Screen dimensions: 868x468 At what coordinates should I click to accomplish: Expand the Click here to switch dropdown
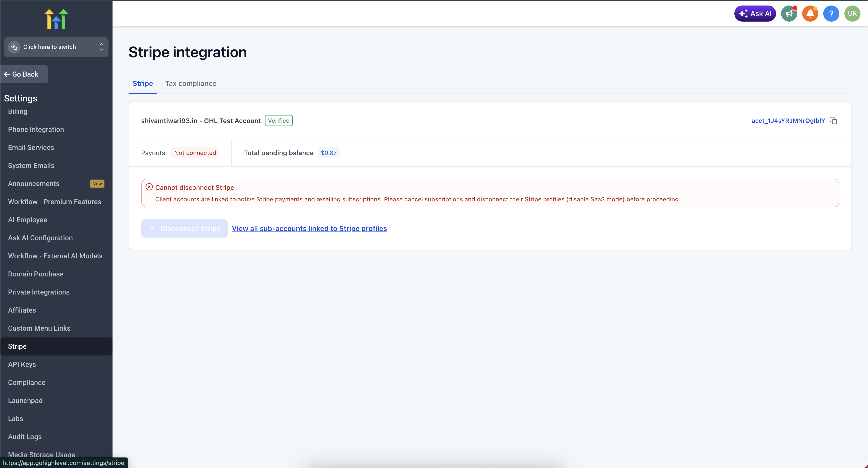(101, 47)
